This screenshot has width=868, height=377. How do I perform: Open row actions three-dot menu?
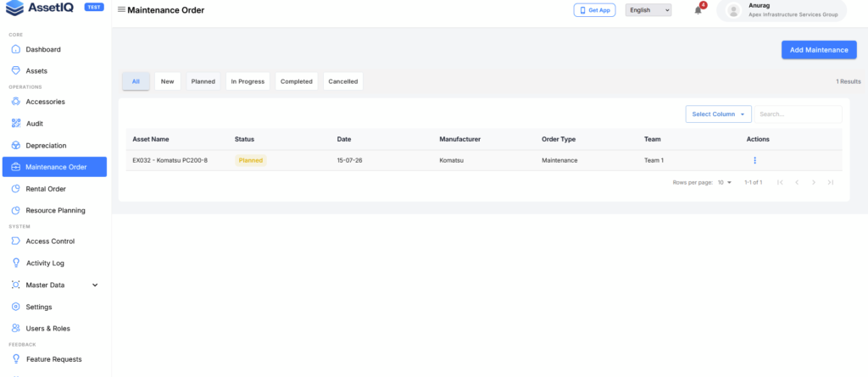(754, 161)
